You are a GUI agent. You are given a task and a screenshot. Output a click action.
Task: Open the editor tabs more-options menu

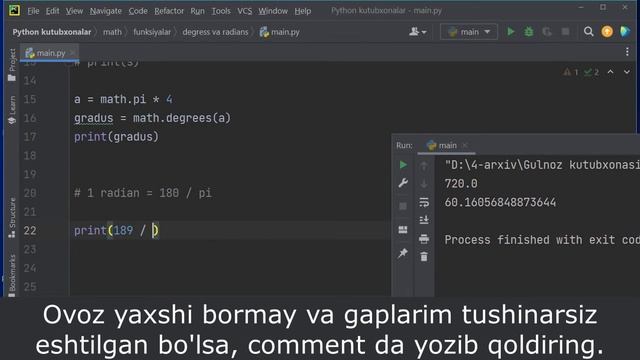tap(627, 51)
